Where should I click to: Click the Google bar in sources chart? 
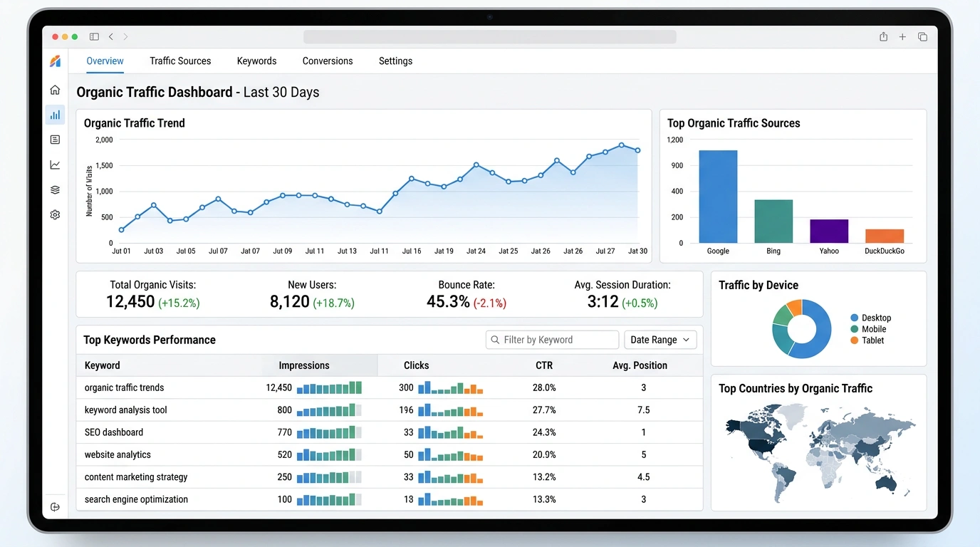pyautogui.click(x=718, y=197)
